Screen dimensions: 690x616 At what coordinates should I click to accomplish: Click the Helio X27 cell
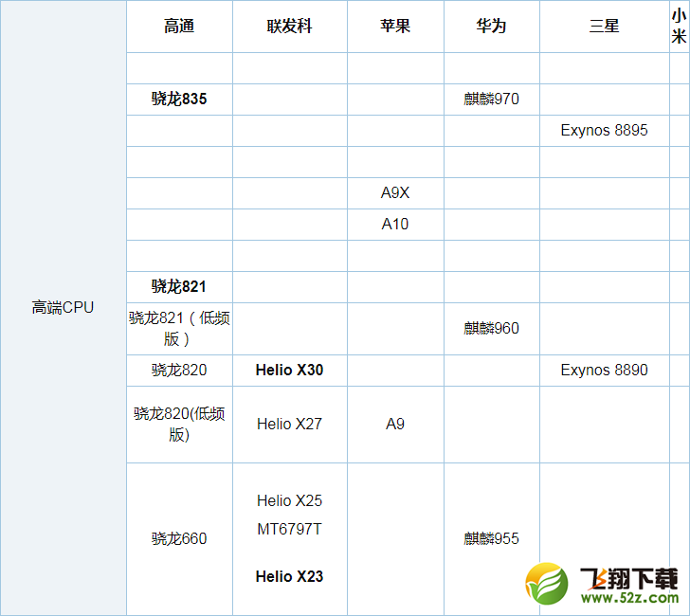click(x=289, y=424)
